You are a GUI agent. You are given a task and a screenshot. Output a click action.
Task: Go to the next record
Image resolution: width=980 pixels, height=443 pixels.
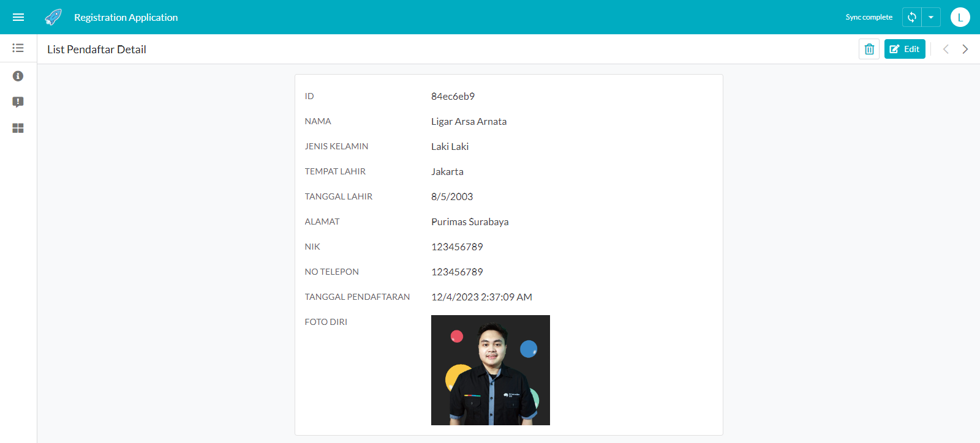pyautogui.click(x=965, y=49)
